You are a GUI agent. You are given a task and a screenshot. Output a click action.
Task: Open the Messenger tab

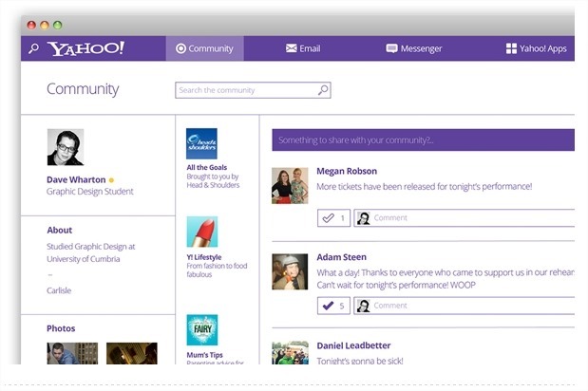[414, 48]
